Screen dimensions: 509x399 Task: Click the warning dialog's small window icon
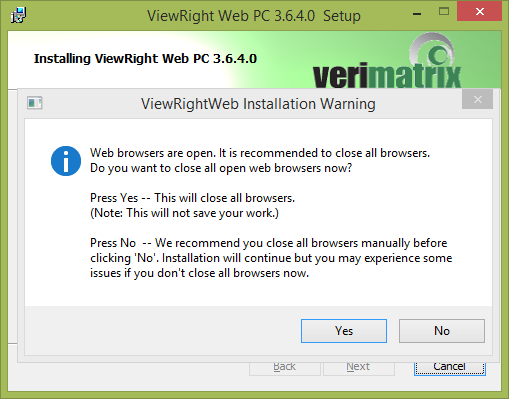(35, 103)
